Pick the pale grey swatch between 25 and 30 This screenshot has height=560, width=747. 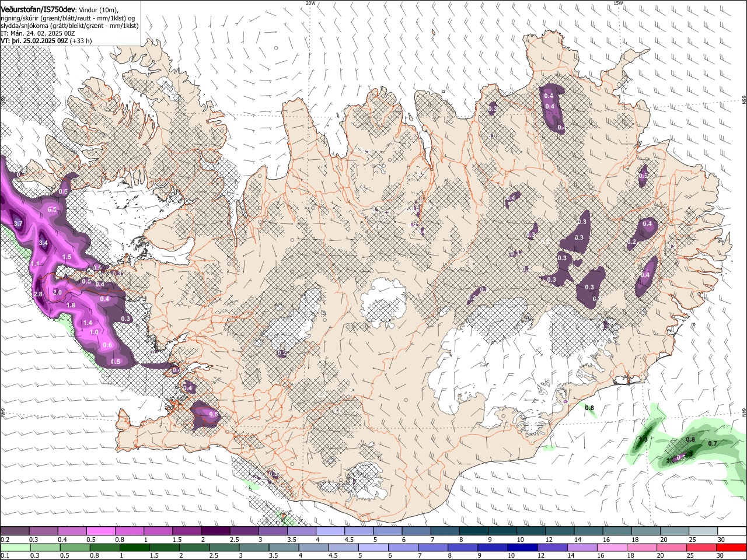pyautogui.click(x=702, y=531)
